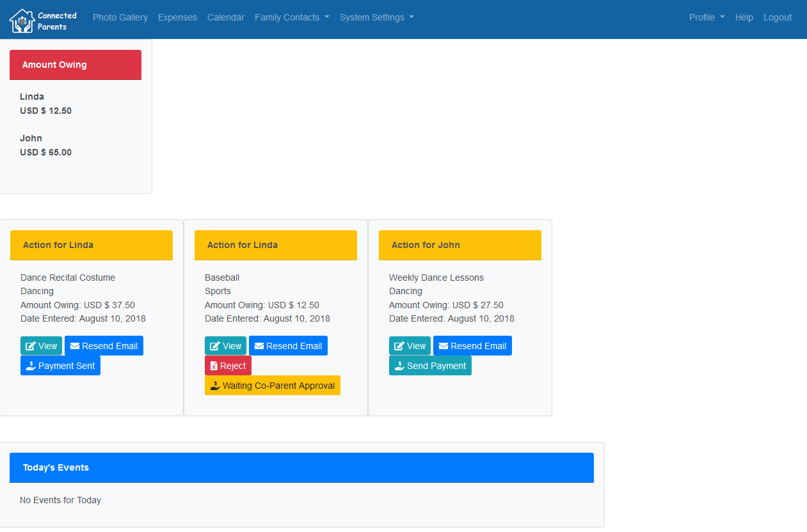Click the Weekly Dance Lessons title text

(x=436, y=278)
